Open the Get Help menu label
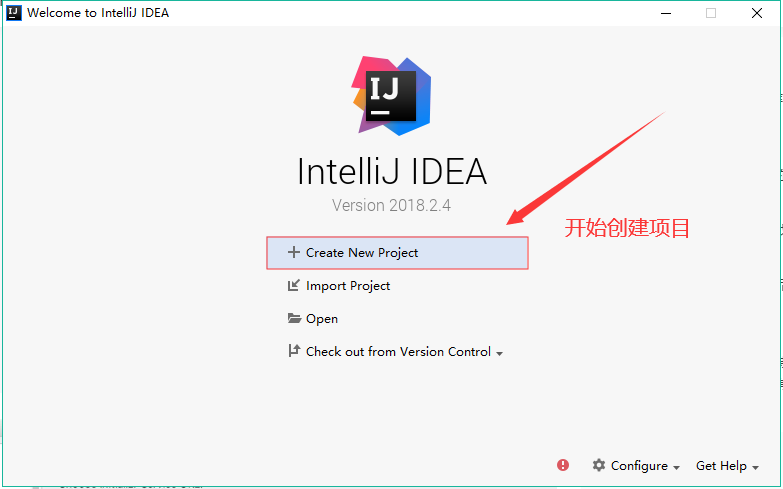The width and height of the screenshot is (783, 489). click(721, 466)
